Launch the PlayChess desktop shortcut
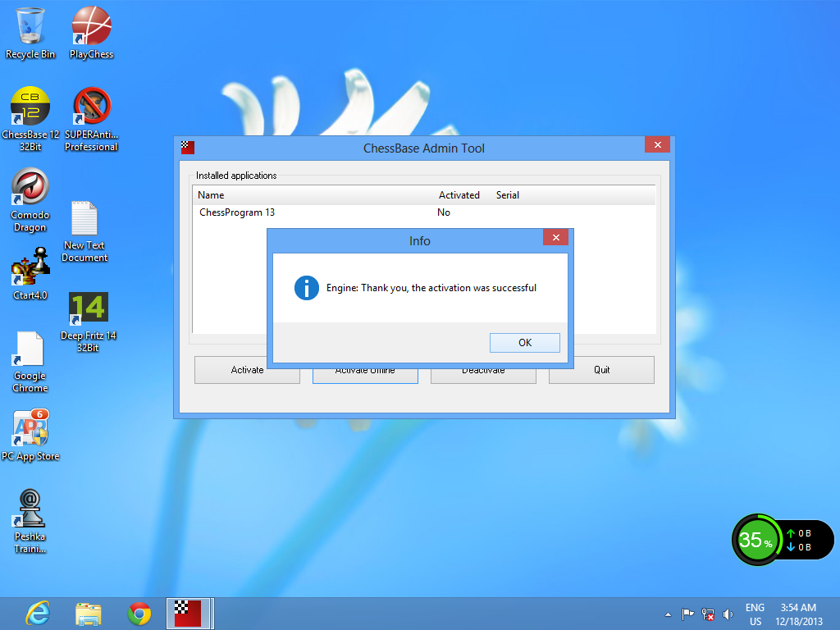The image size is (840, 630). tap(91, 32)
